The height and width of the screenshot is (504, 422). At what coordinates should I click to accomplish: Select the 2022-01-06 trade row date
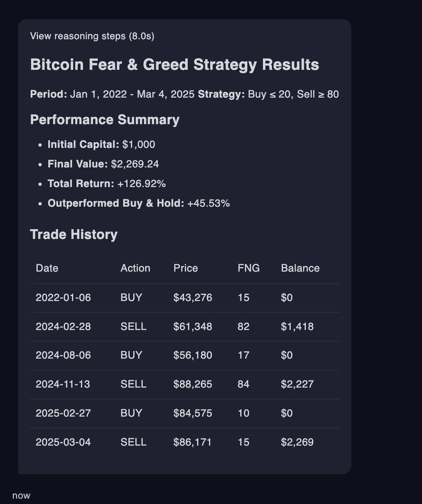(x=63, y=298)
